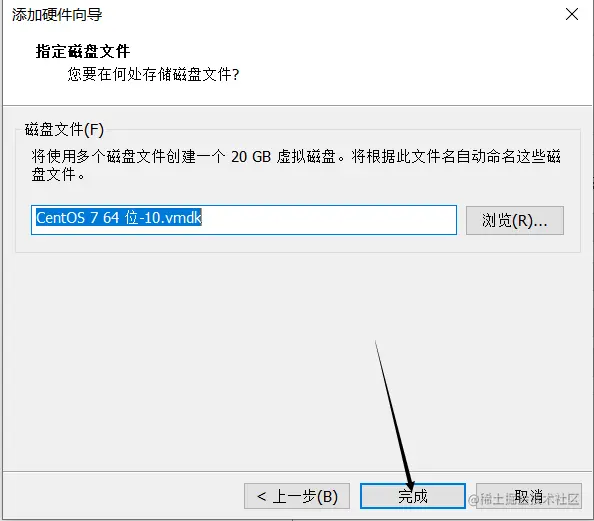The image size is (594, 521).
Task: Click the 您要在何处存储磁盘文件? subtitle
Action: 153,74
